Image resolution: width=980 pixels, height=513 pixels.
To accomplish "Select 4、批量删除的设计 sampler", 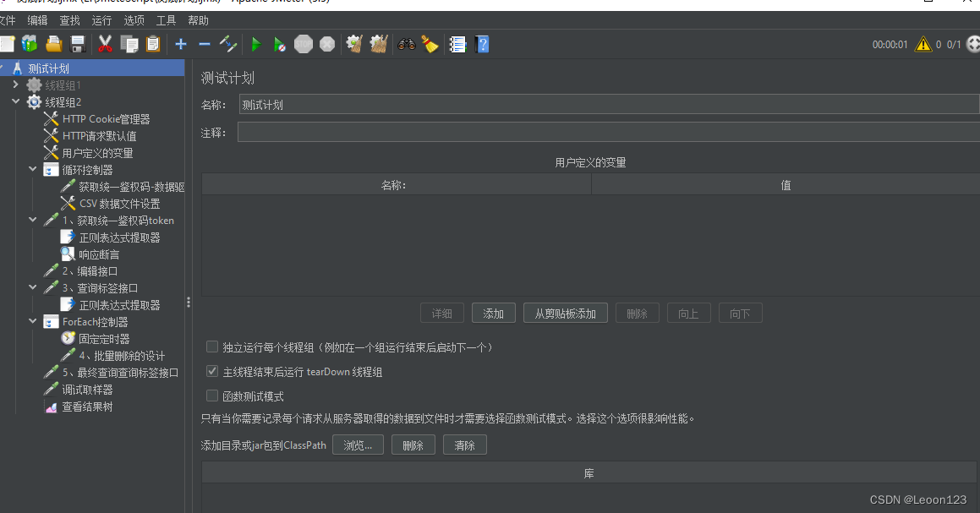I will [122, 356].
